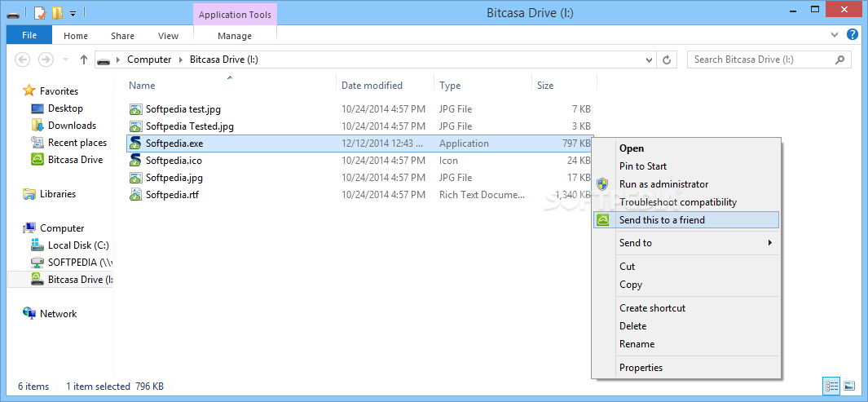Click the breadcrumb arrow after Computer

180,60
